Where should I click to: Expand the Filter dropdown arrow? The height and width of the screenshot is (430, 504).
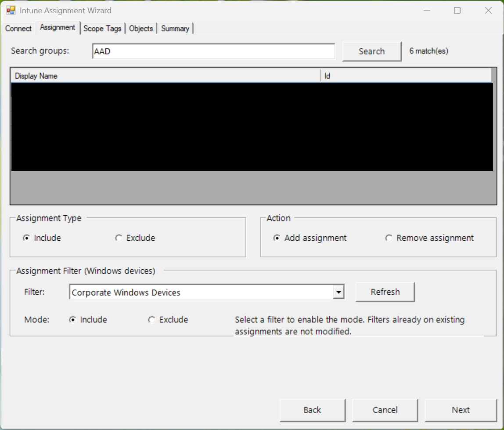338,292
